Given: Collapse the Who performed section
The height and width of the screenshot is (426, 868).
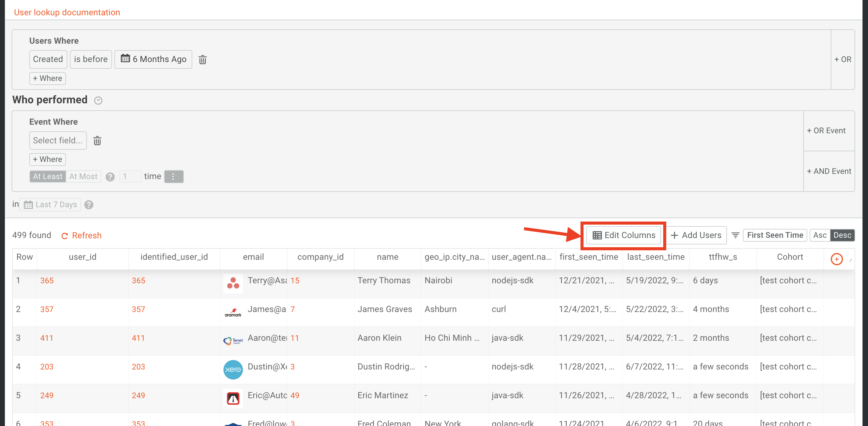Looking at the screenshot, I should (x=98, y=100).
